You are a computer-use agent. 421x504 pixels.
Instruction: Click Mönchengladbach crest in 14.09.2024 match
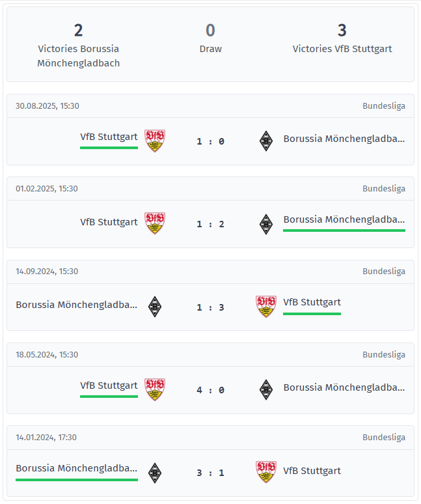pyautogui.click(x=154, y=307)
